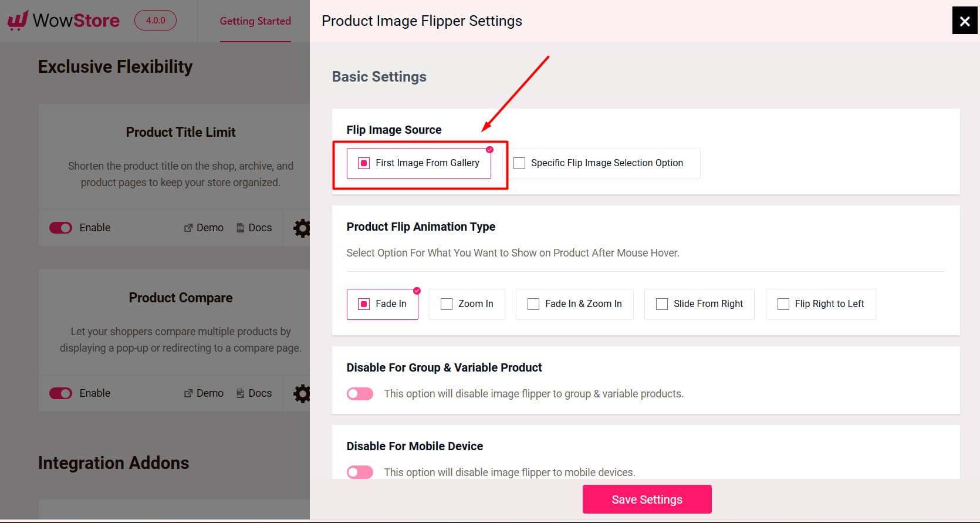Select the Zoom In animation type

447,304
